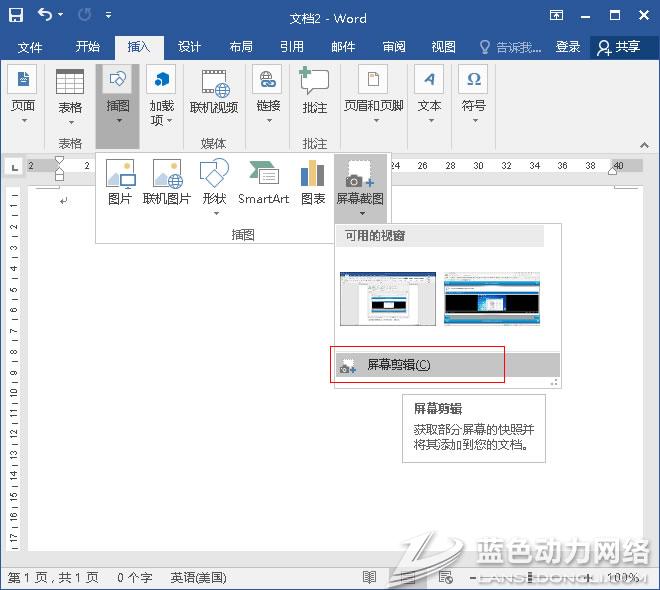Open 联机图片 online pictures tool
Image resolution: width=660 pixels, height=590 pixels.
coord(167,182)
